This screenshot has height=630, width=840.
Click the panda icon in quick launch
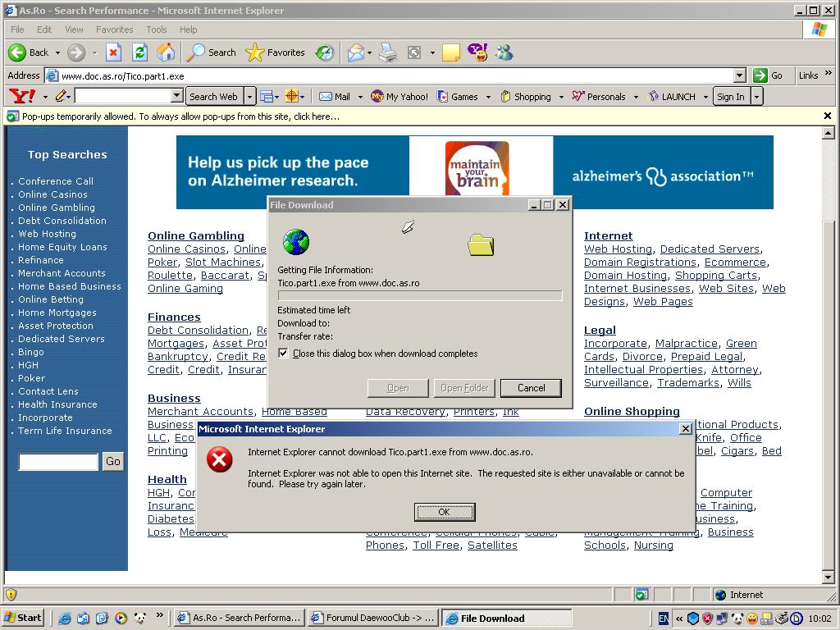139,618
